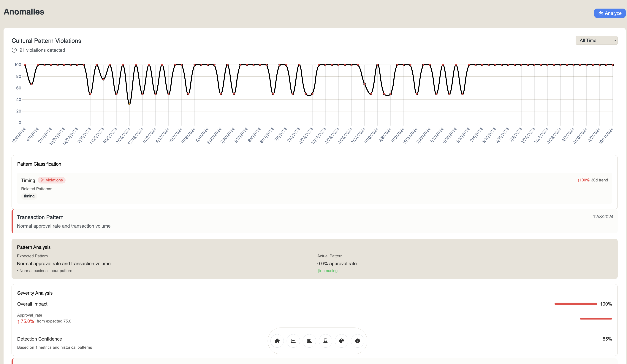Image resolution: width=627 pixels, height=364 pixels.
Task: Click the lowest orange data point on chart
Action: click(129, 104)
